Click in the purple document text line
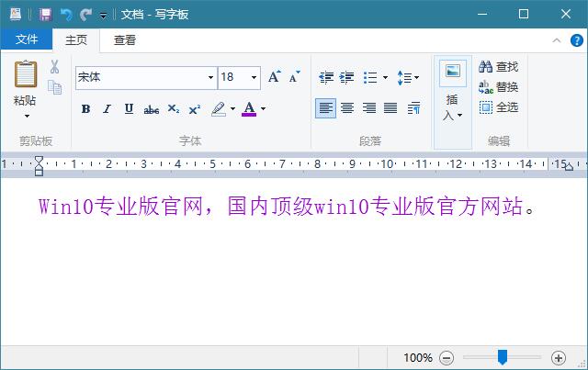 (286, 207)
